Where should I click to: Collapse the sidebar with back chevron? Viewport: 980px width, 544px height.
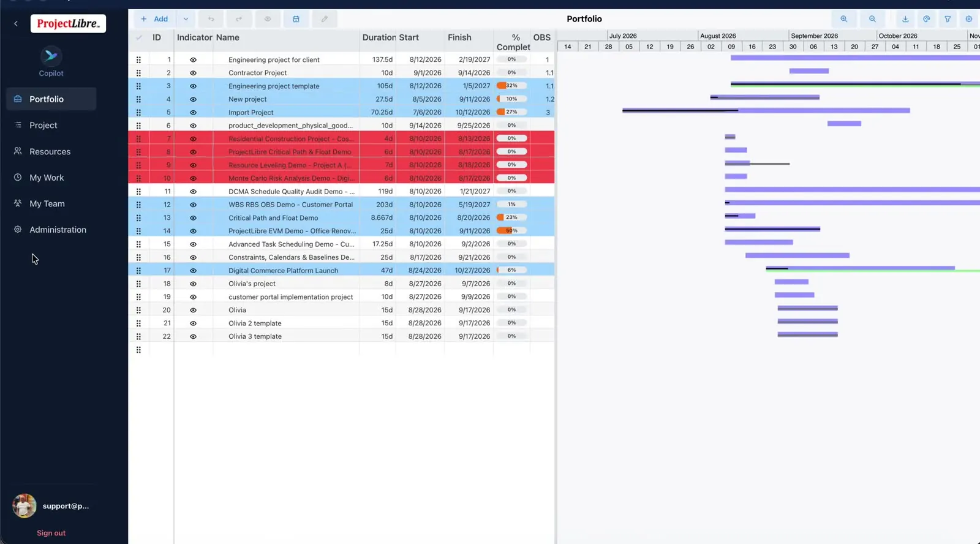pos(16,23)
